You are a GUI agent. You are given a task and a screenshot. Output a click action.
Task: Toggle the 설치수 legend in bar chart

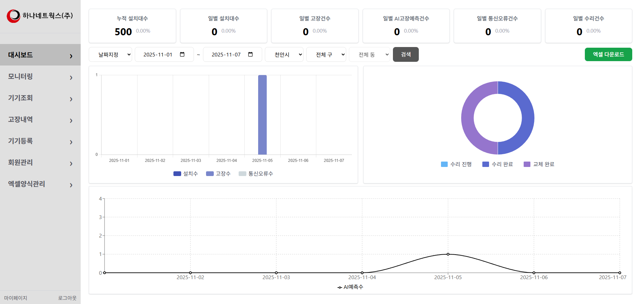[186, 174]
